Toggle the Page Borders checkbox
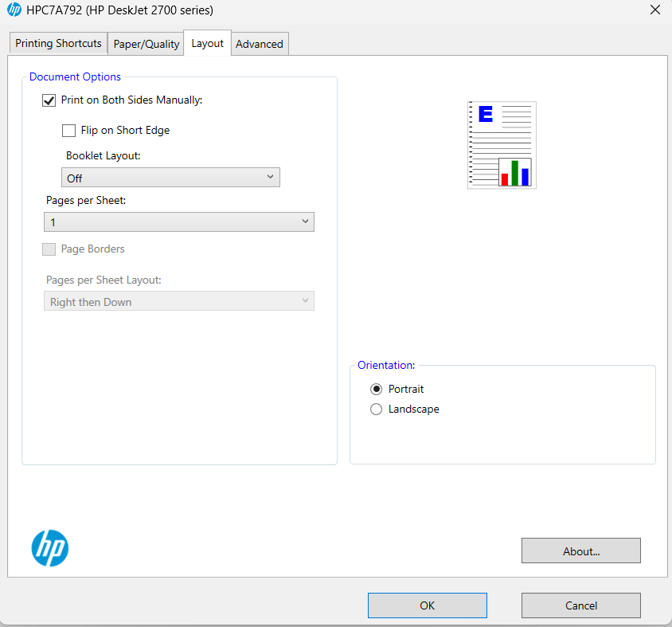The image size is (672, 627). click(49, 249)
